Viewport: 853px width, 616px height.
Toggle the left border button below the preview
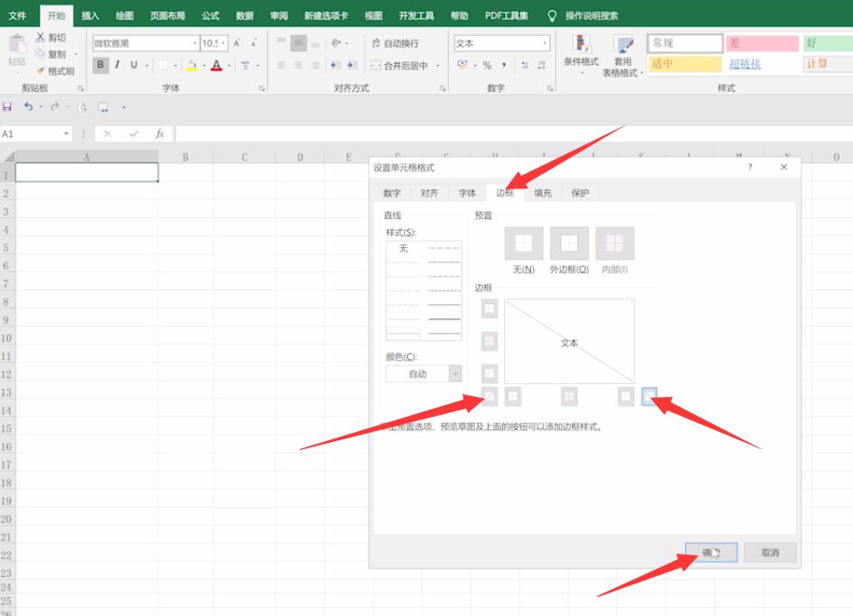pyautogui.click(x=512, y=396)
